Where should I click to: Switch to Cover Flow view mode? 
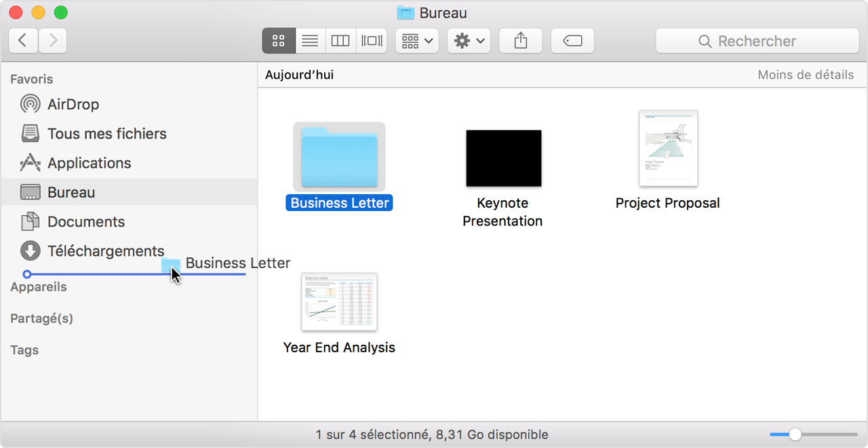tap(372, 41)
